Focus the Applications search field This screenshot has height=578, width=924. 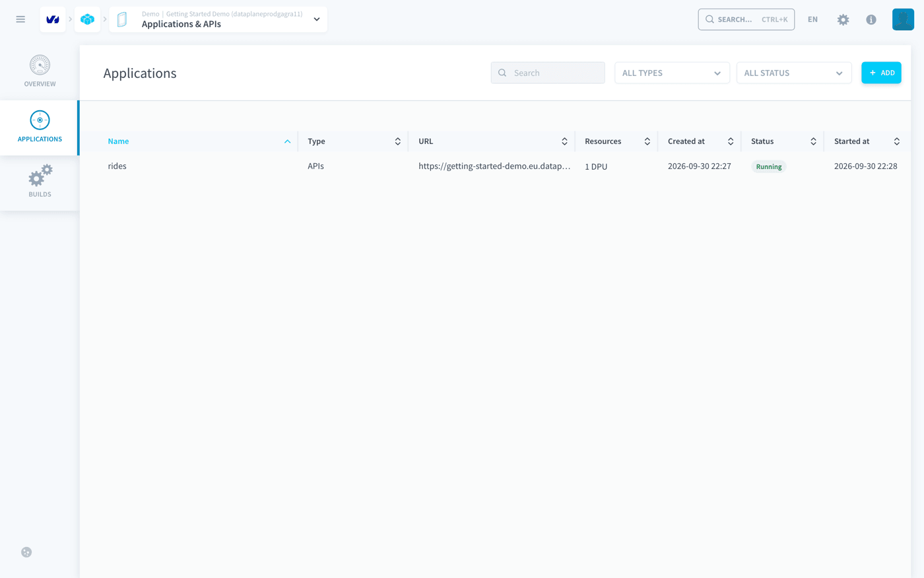548,73
